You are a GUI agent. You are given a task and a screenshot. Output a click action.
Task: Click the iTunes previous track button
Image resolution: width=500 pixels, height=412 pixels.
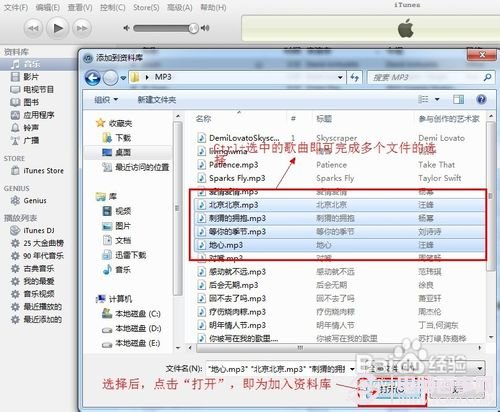tap(33, 28)
